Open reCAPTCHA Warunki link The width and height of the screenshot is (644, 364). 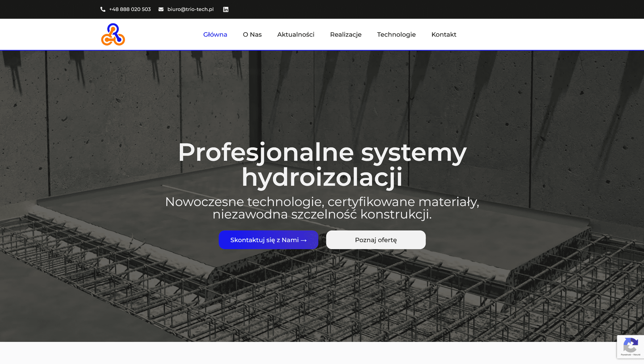click(637, 355)
